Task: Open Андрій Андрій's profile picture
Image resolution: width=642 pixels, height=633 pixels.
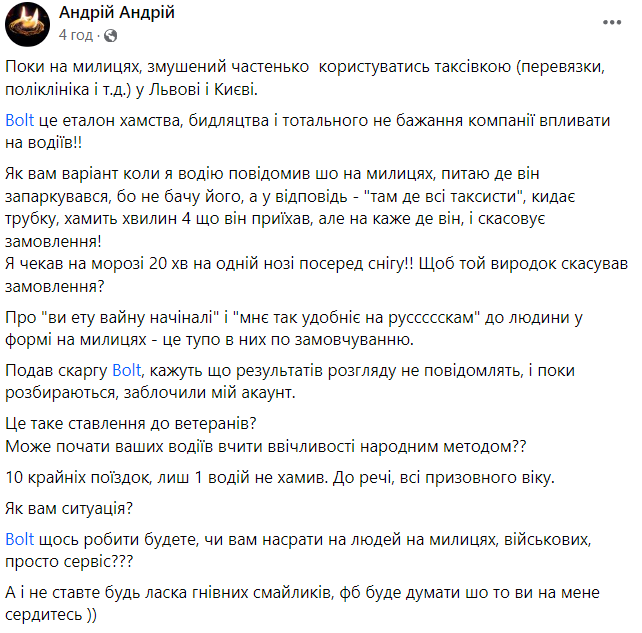Action: pos(26,22)
